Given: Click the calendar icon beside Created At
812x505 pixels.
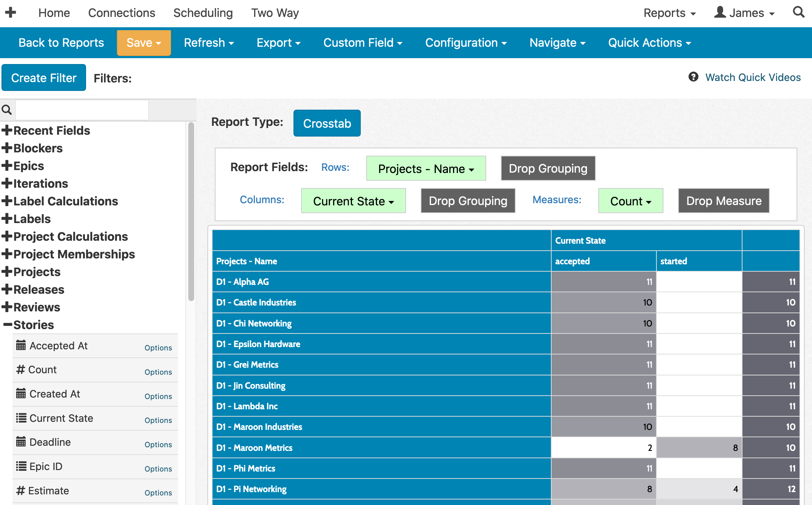Looking at the screenshot, I should pyautogui.click(x=21, y=393).
